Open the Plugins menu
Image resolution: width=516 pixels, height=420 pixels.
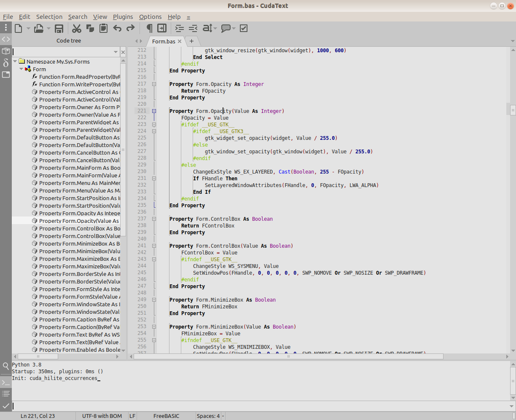tap(123, 17)
